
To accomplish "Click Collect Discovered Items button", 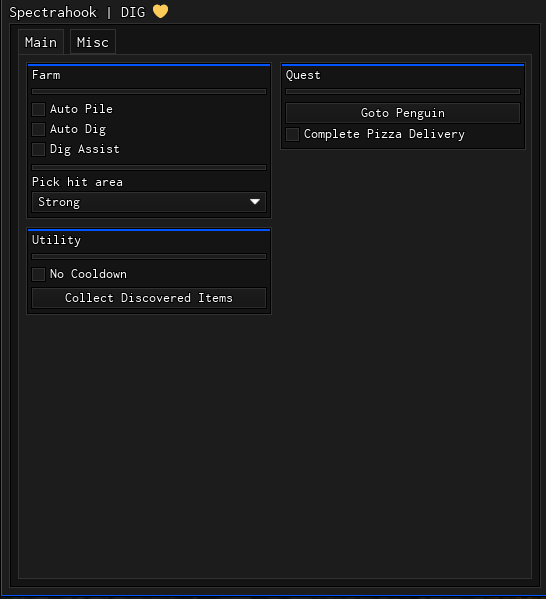I will click(x=149, y=298).
